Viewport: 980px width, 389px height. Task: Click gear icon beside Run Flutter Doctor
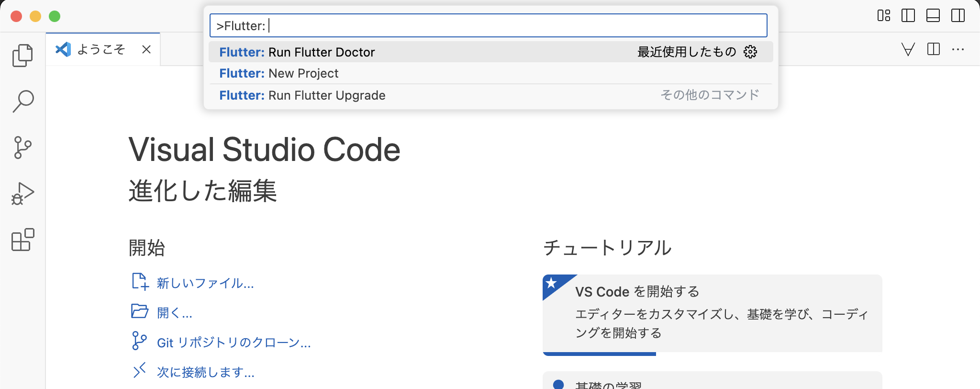(x=750, y=52)
